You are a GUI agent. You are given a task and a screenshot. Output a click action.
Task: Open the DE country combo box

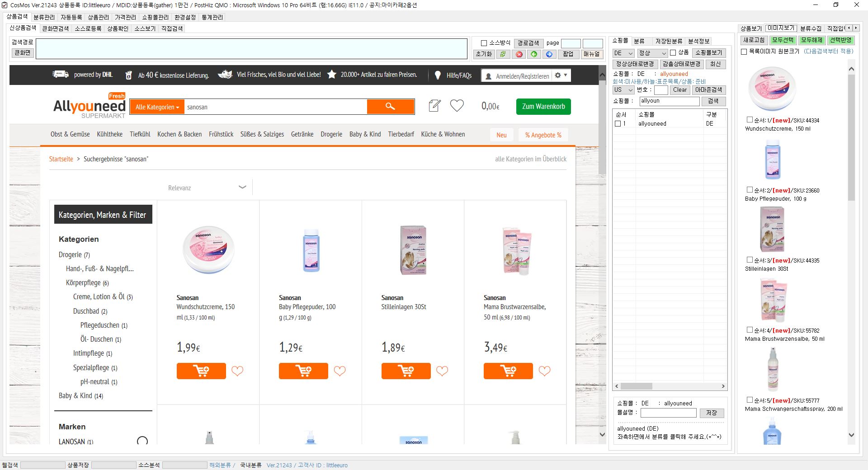coord(623,53)
